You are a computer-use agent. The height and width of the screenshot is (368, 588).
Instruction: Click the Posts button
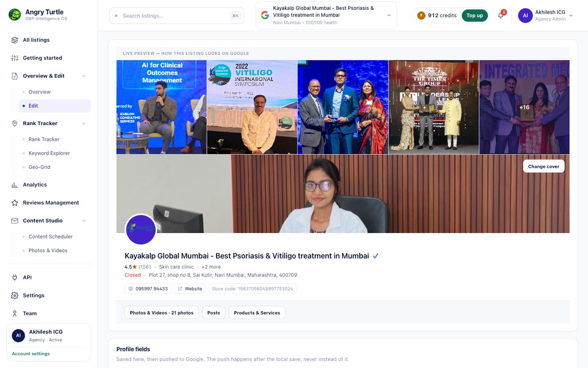point(214,313)
